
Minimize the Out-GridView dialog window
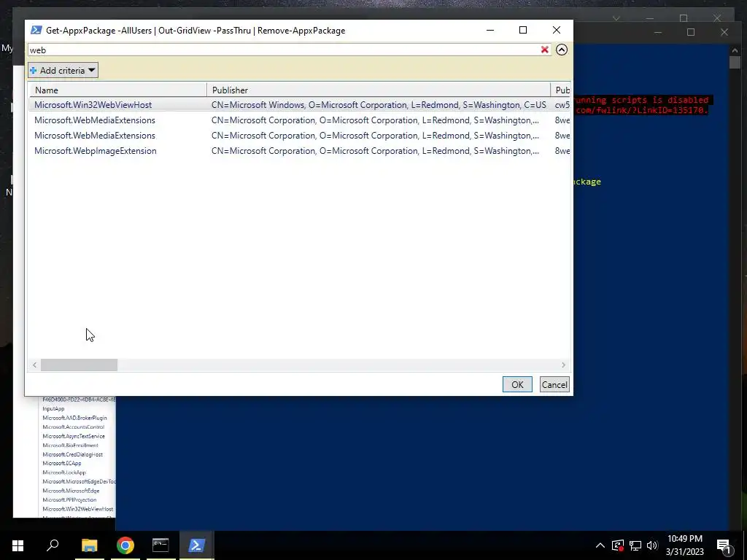coord(490,30)
